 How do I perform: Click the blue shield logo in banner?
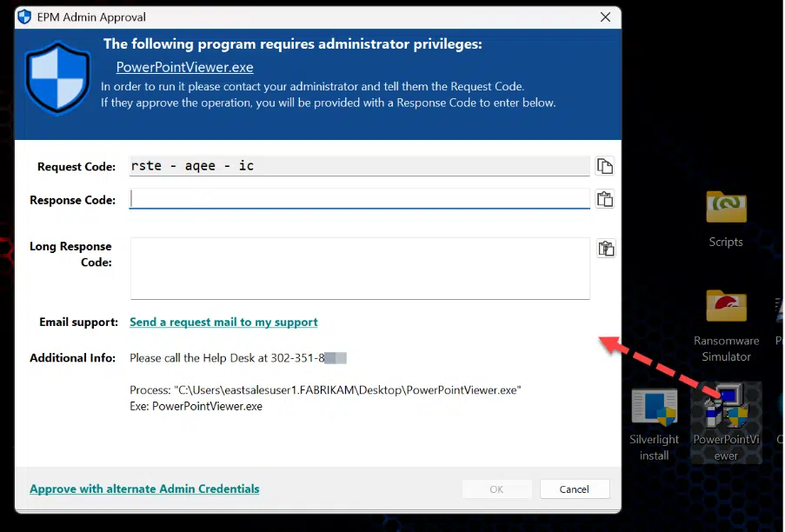58,78
